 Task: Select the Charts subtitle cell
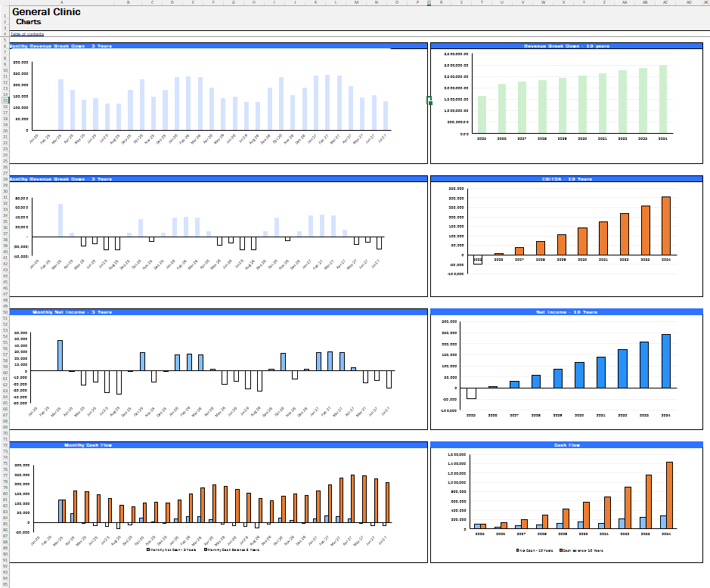point(29,22)
